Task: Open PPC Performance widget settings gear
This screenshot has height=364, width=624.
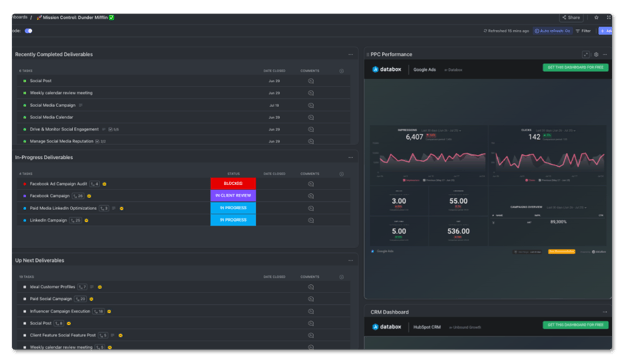Action: click(x=596, y=55)
